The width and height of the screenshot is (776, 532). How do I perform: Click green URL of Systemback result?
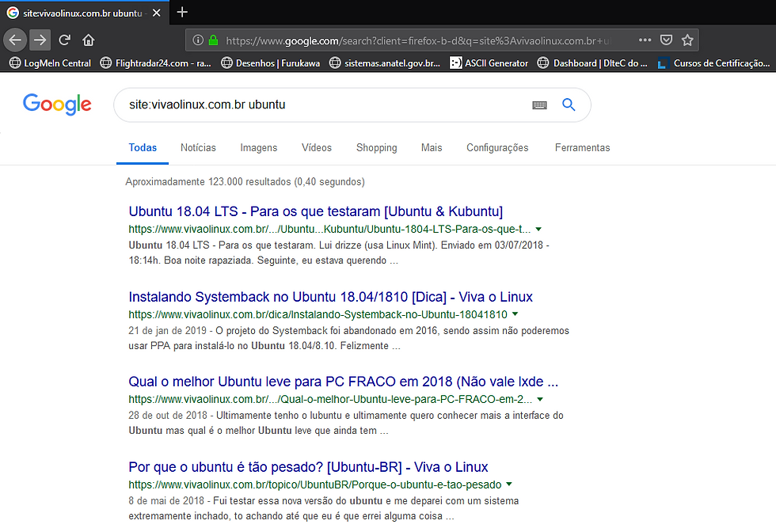coord(318,315)
